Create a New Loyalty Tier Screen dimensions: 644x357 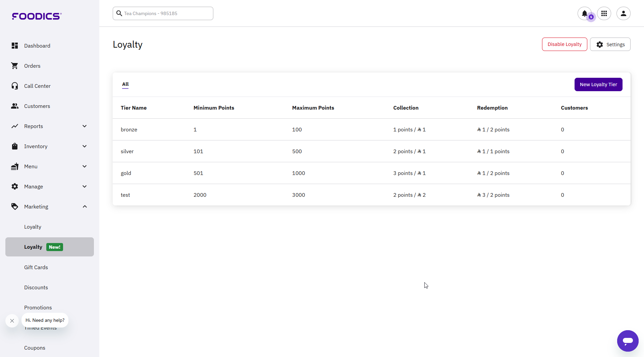[598, 84]
